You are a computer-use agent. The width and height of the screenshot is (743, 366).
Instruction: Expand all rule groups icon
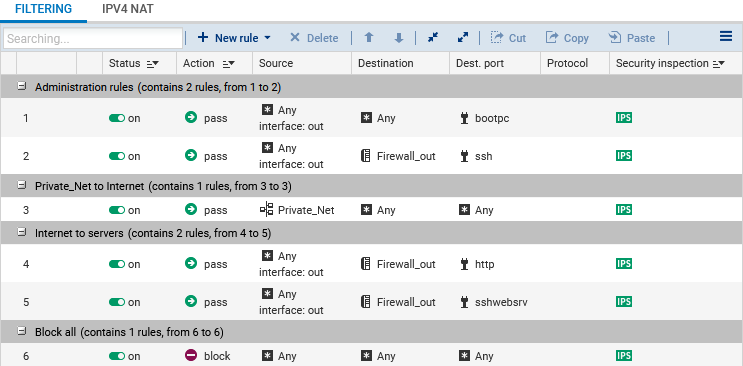pos(463,37)
